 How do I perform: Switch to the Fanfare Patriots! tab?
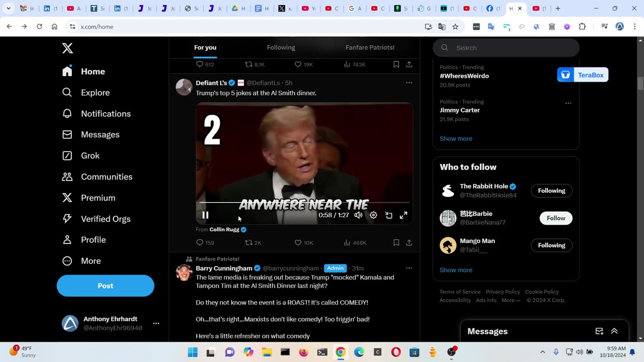(370, 47)
